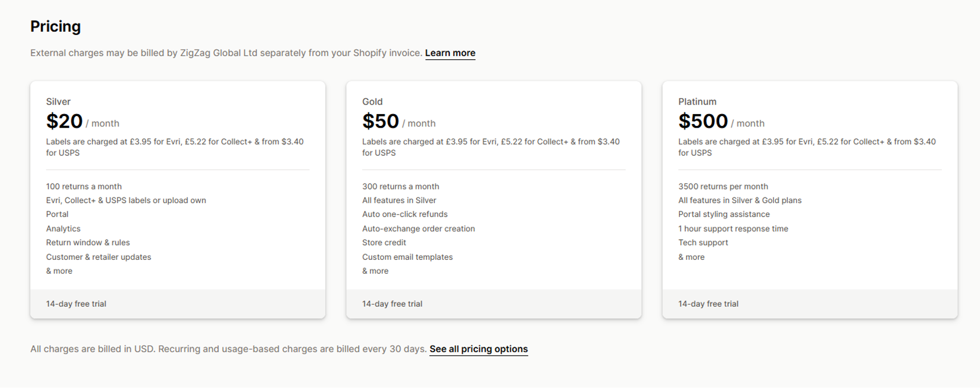Click the Platinum plan 14-day free trial banner
Image resolution: width=980 pixels, height=391 pixels.
click(x=708, y=304)
